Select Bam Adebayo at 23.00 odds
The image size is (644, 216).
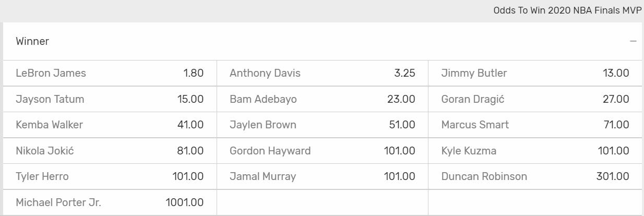322,99
